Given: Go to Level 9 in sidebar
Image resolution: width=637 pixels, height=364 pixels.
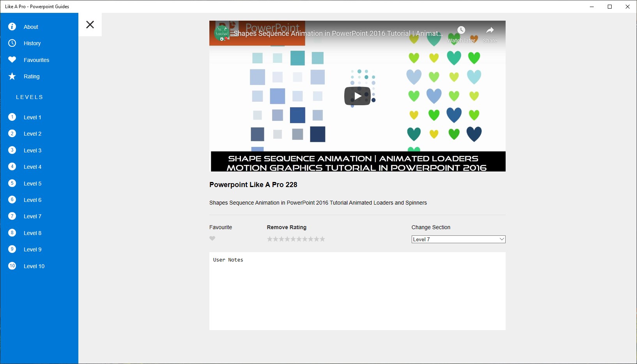Looking at the screenshot, I should pyautogui.click(x=39, y=249).
